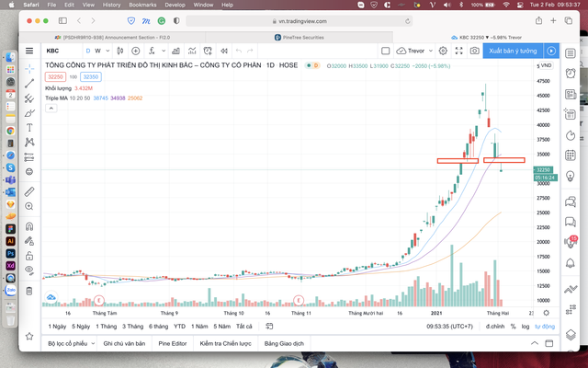Toggle tự động auto scale

point(545,327)
